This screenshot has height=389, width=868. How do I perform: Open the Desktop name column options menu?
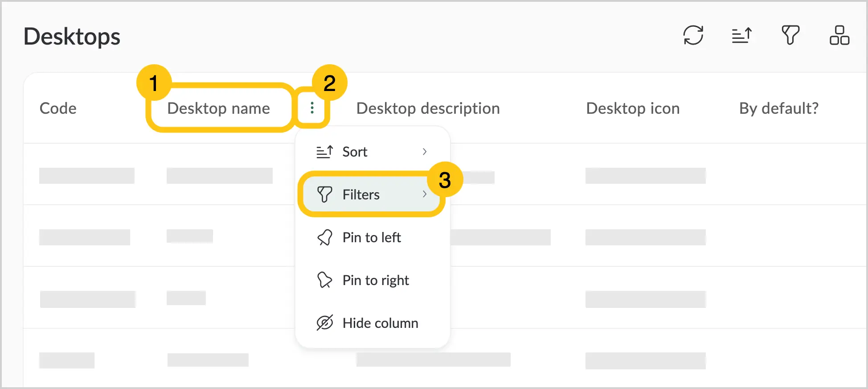tap(312, 108)
